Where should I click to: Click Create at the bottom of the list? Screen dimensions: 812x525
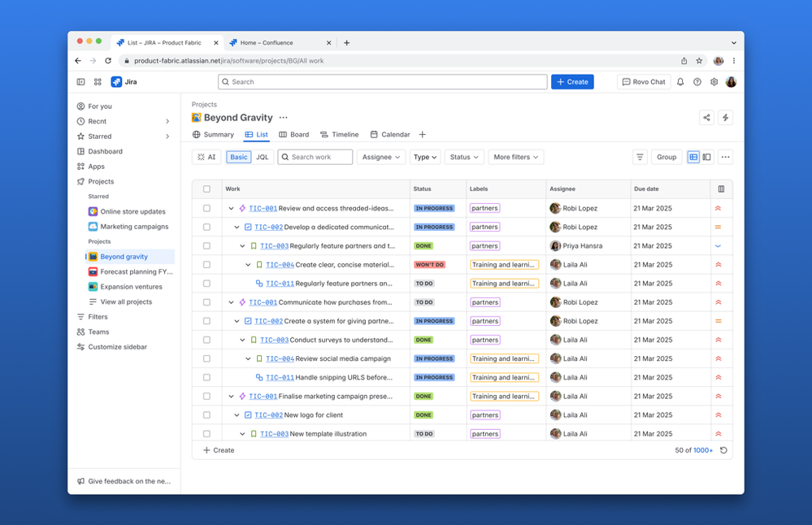pyautogui.click(x=219, y=450)
